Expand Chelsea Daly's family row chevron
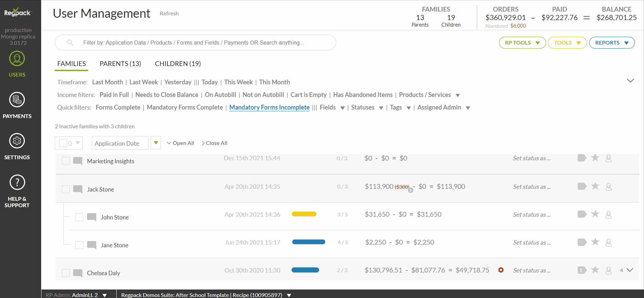The image size is (644, 298). pos(630,270)
